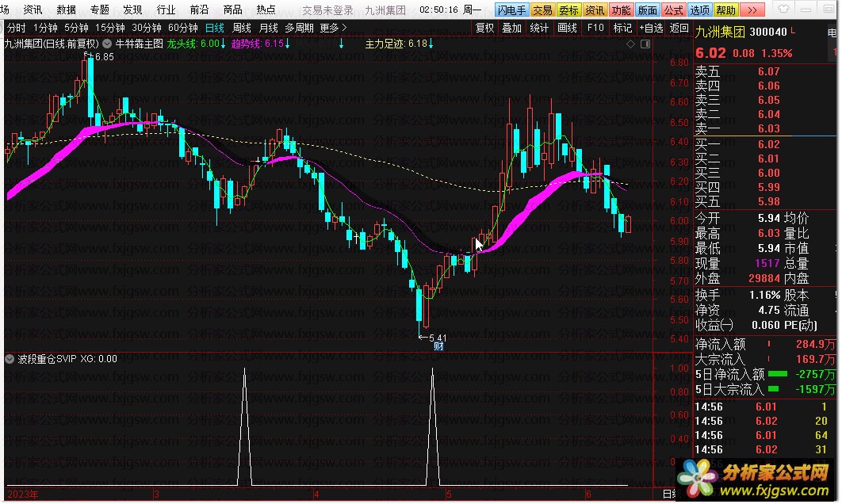The height and width of the screenshot is (504, 842).
Task: Click the 牛牪犇主图 indicator name
Action: point(139,44)
